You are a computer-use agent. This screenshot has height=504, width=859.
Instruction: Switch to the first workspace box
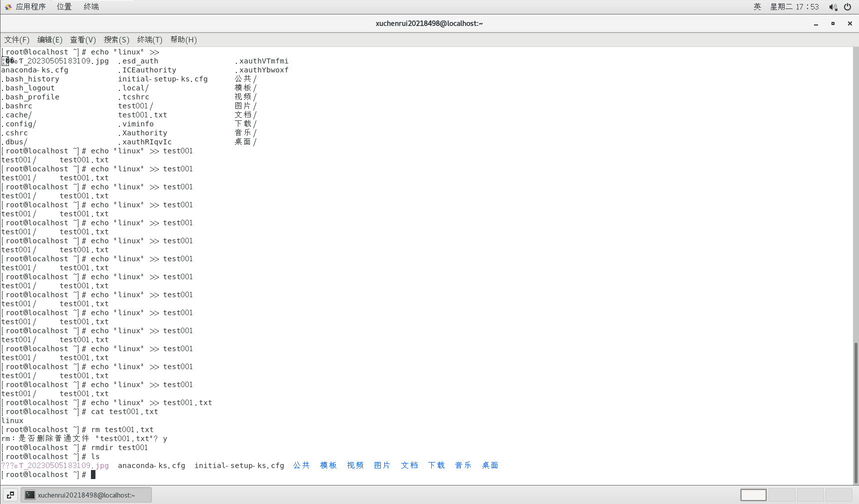pyautogui.click(x=753, y=495)
